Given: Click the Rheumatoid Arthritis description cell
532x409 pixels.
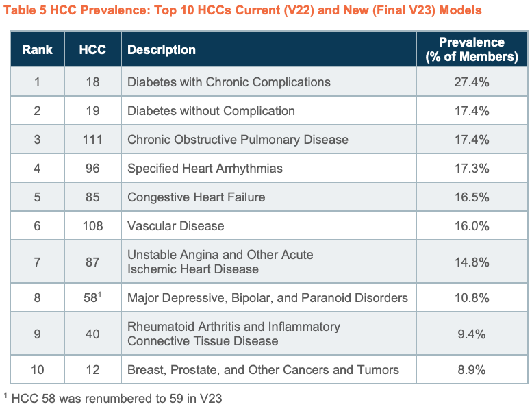Looking at the screenshot, I should coord(233,334).
